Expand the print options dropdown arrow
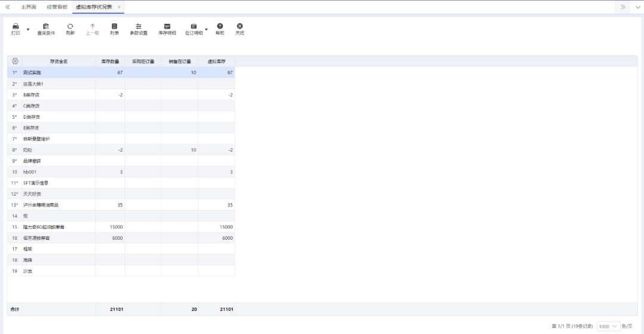Image resolution: width=644 pixels, height=334 pixels. click(x=28, y=29)
